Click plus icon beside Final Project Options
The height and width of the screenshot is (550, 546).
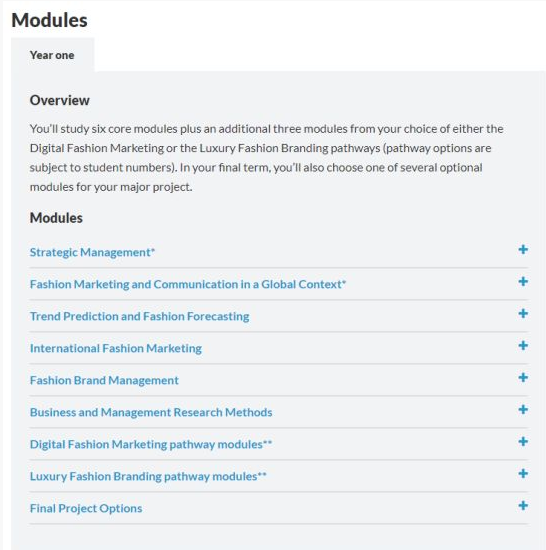pyautogui.click(x=523, y=505)
